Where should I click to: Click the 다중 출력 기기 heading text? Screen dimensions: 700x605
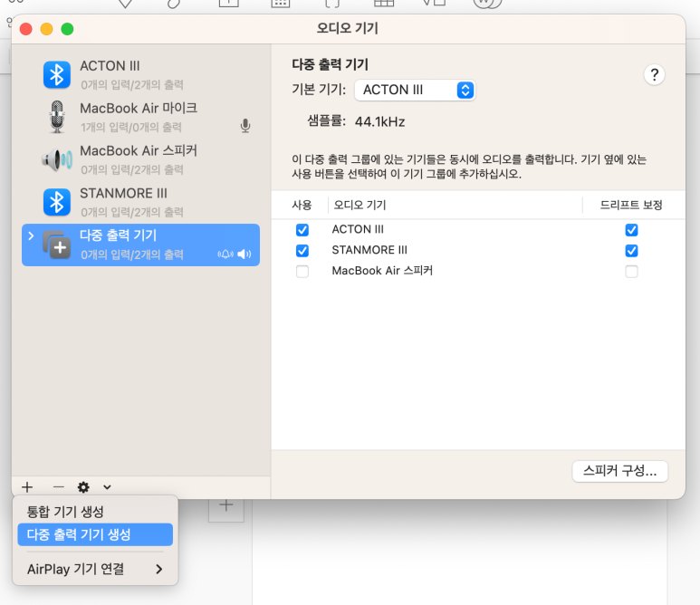point(330,64)
